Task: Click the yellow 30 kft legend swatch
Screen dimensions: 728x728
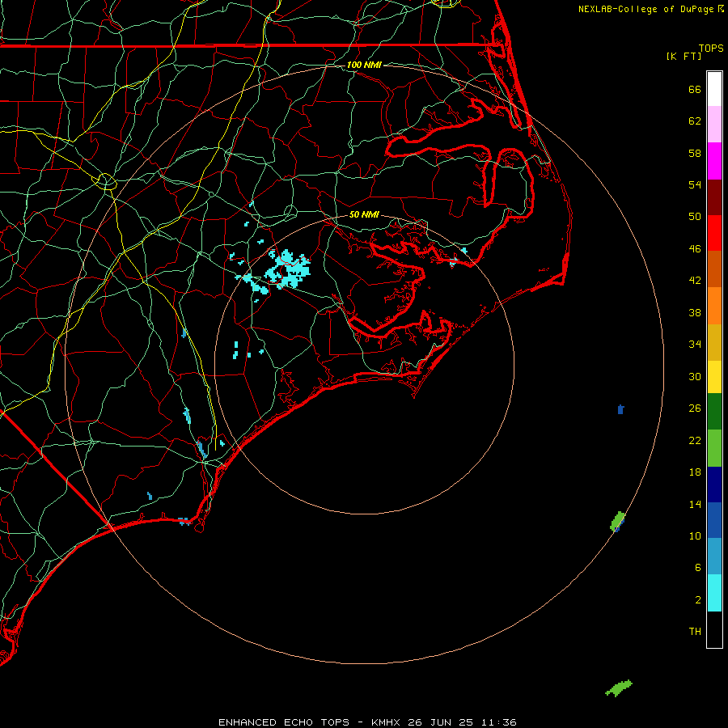Action: click(714, 377)
